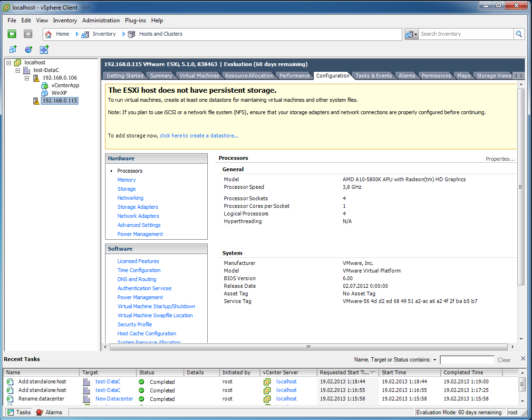Click the green Back navigation arrow
Image resolution: width=532 pixels, height=420 pixels.
tap(12, 34)
